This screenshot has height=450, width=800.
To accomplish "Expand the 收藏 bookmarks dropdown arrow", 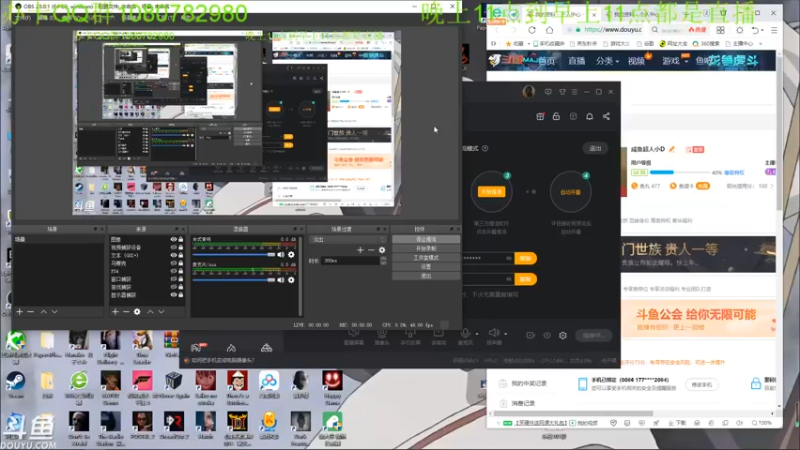I will (529, 44).
